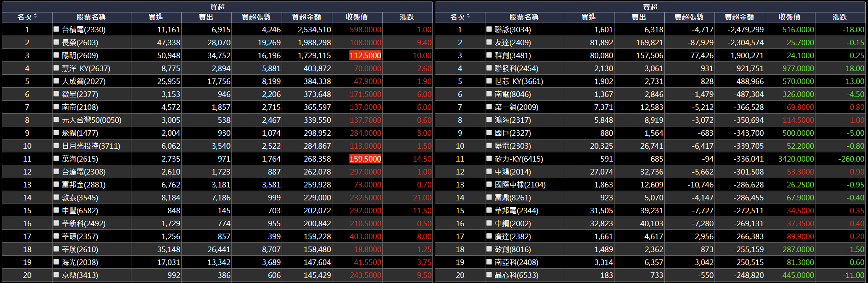868x283 pixels.
Task: Click on stock name 中鴻(2014)
Action: (x=513, y=172)
